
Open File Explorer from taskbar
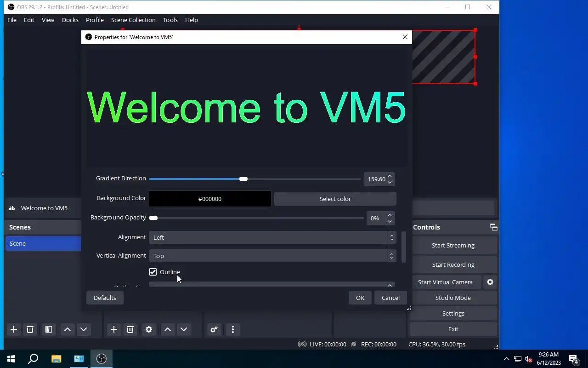click(x=56, y=359)
